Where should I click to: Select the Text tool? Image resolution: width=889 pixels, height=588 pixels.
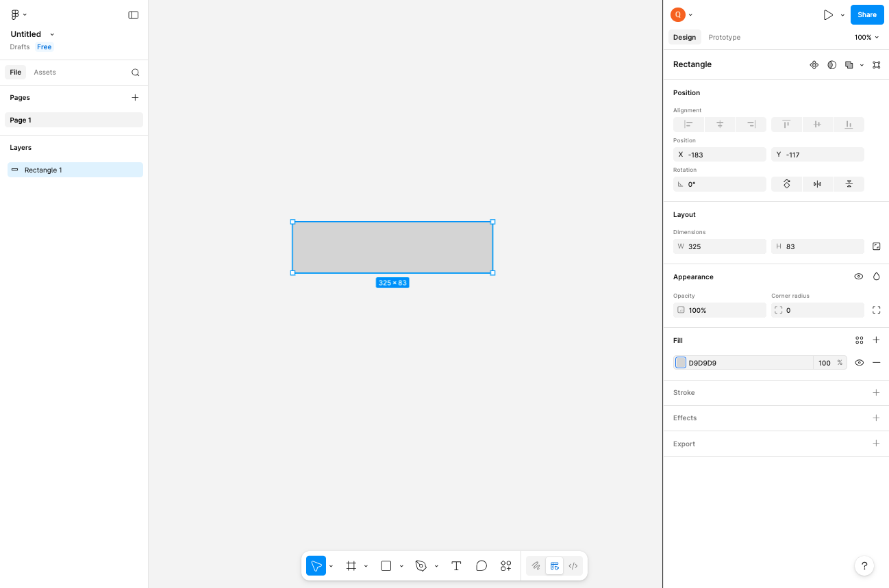[x=456, y=566]
